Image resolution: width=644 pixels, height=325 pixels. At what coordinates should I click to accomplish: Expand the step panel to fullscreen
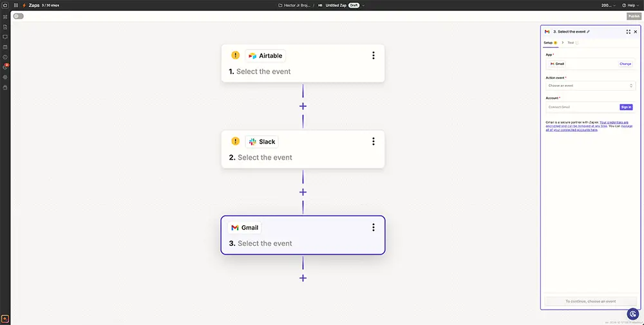coord(628,32)
